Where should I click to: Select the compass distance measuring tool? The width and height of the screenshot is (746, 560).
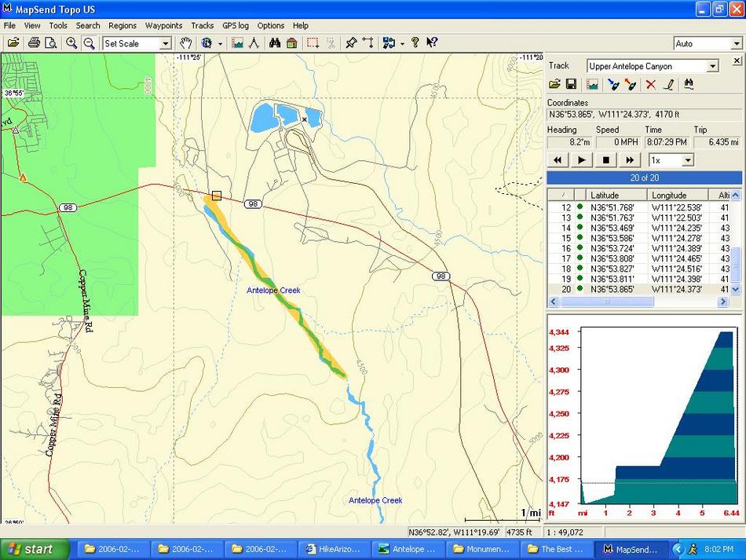pos(254,43)
